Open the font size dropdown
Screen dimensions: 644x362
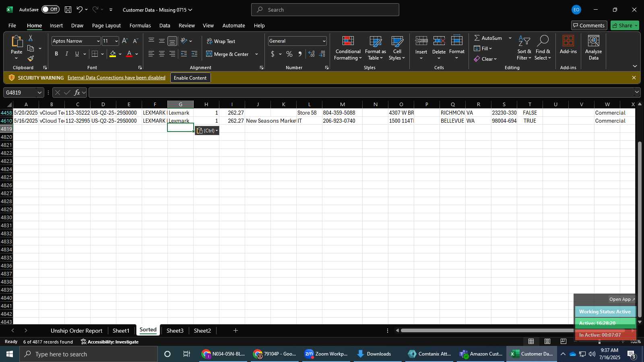(x=116, y=41)
